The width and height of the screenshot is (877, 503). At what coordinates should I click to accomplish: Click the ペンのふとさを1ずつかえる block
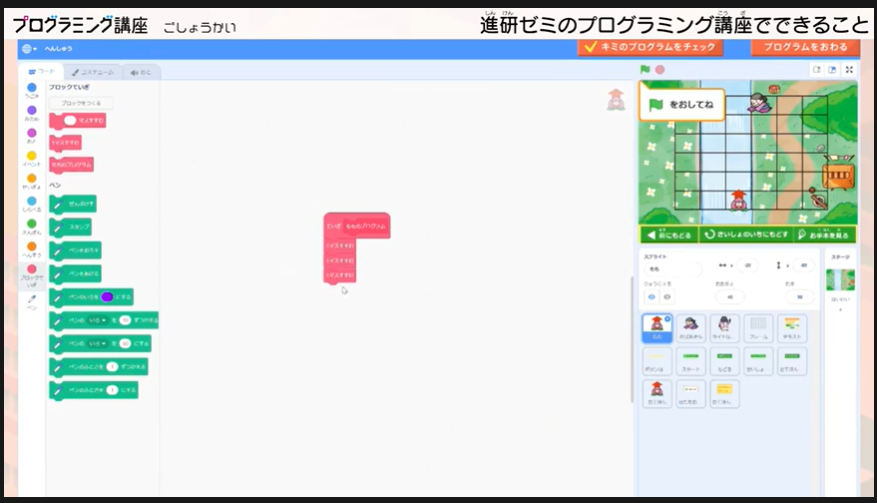click(x=98, y=367)
